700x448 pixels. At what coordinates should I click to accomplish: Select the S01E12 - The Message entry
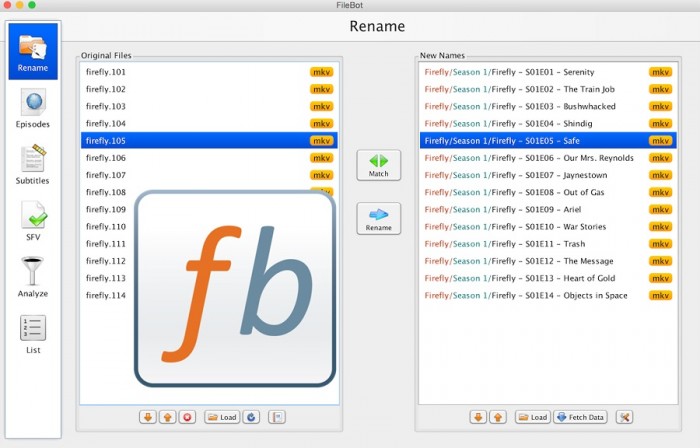point(548,261)
